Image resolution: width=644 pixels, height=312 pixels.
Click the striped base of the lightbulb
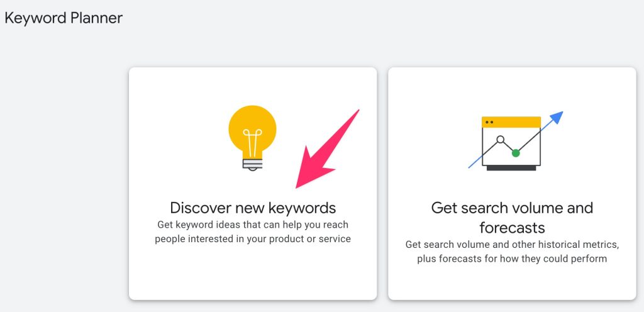(x=252, y=165)
